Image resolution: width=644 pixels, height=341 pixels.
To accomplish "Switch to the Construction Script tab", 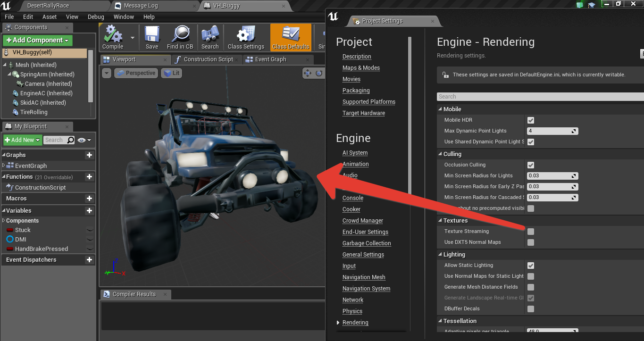I will [208, 59].
